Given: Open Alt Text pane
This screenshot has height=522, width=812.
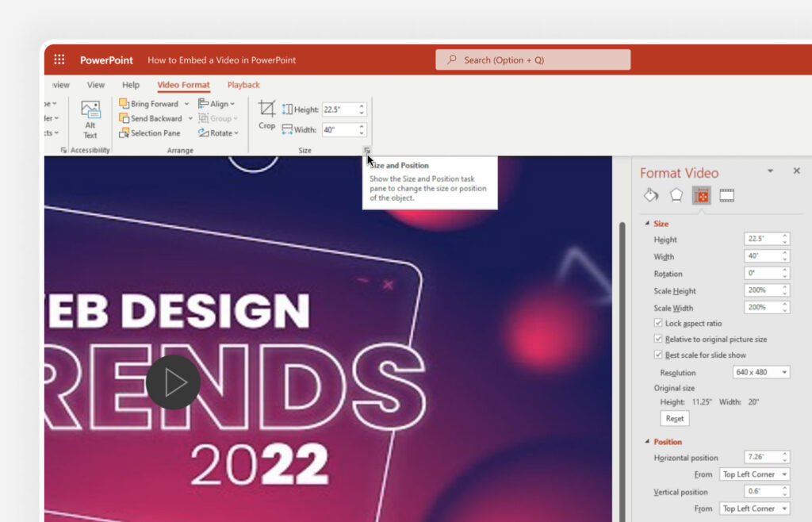Looking at the screenshot, I should click(x=90, y=120).
